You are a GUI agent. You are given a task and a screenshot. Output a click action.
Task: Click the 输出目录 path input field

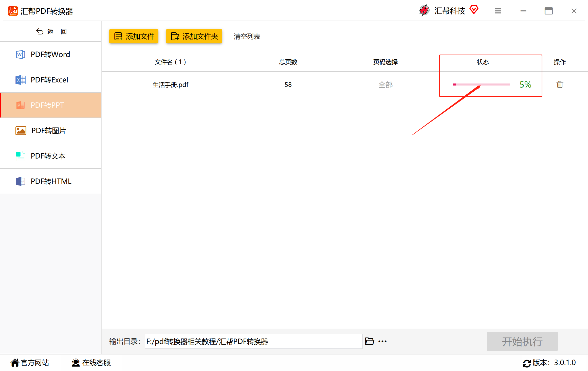click(x=253, y=341)
